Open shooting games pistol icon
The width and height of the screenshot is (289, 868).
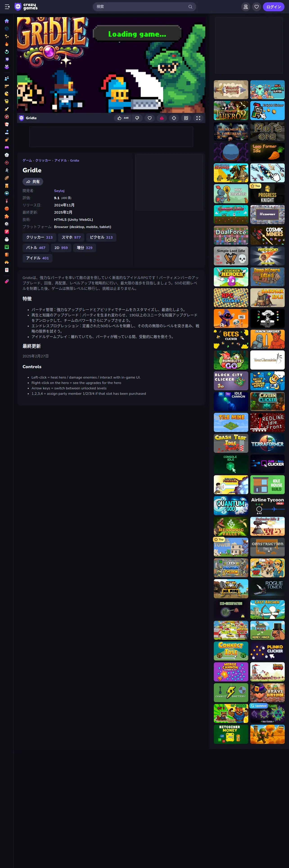click(7, 86)
